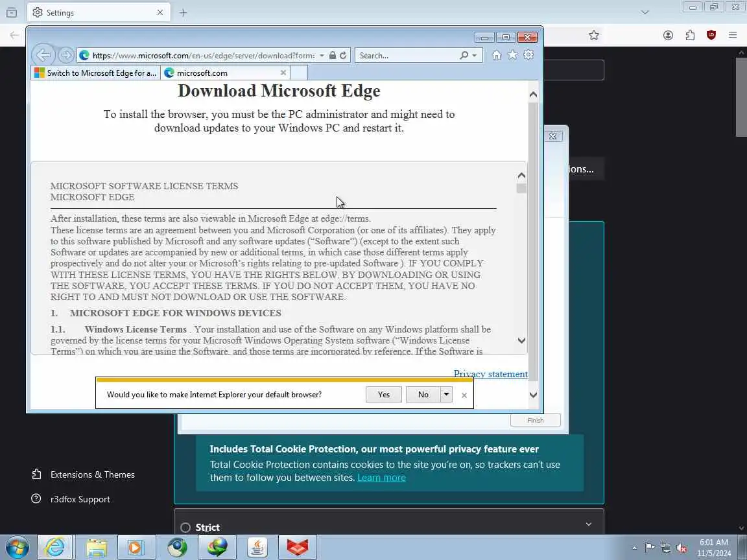Viewport: 747px width, 560px height.
Task: Close the microsoft.com tab
Action: (283, 73)
